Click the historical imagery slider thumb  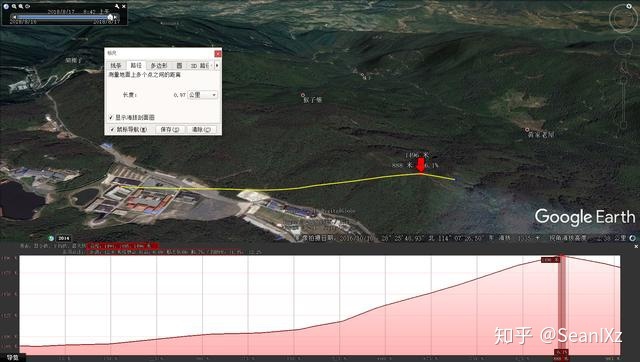pos(110,17)
